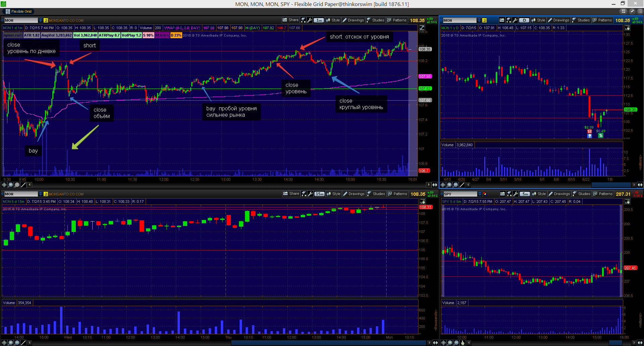Open wrench settings in SPY chart

(516, 194)
